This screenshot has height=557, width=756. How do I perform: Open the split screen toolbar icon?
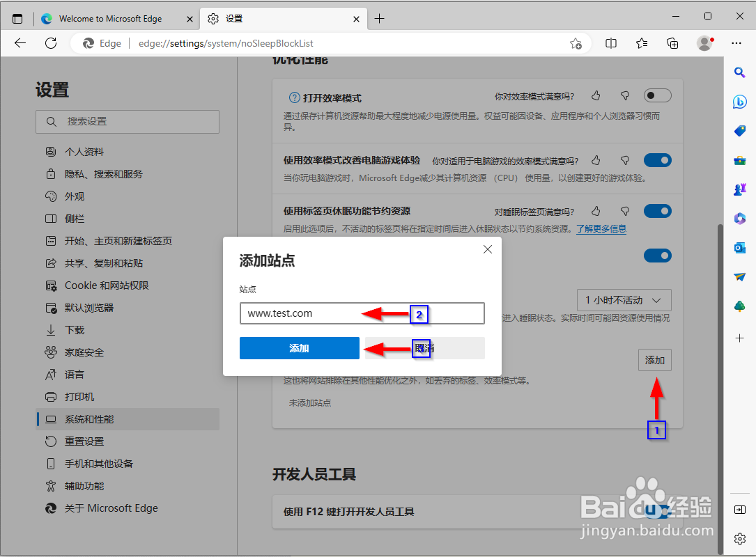(x=611, y=43)
